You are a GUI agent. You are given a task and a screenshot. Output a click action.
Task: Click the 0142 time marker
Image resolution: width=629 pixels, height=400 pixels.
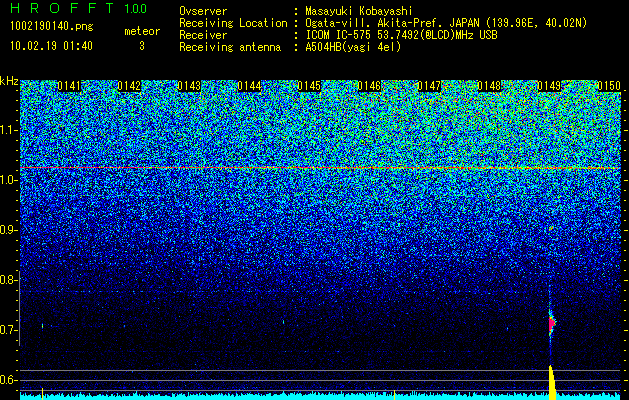point(129,86)
